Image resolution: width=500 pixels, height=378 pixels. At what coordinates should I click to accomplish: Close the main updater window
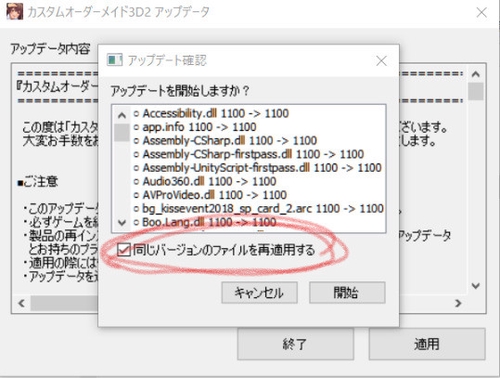[482, 13]
